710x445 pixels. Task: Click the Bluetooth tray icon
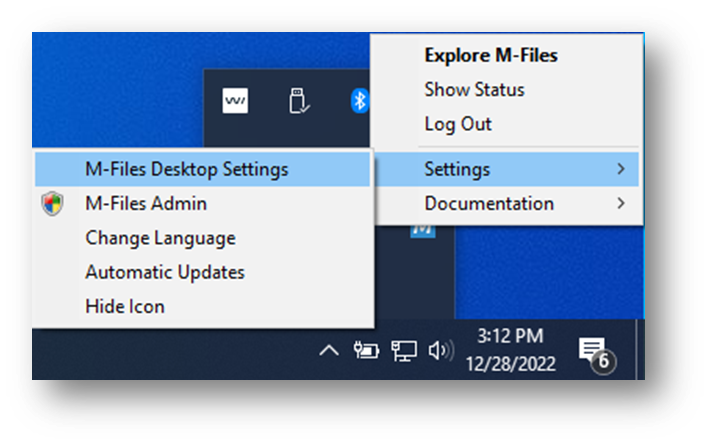tap(360, 100)
